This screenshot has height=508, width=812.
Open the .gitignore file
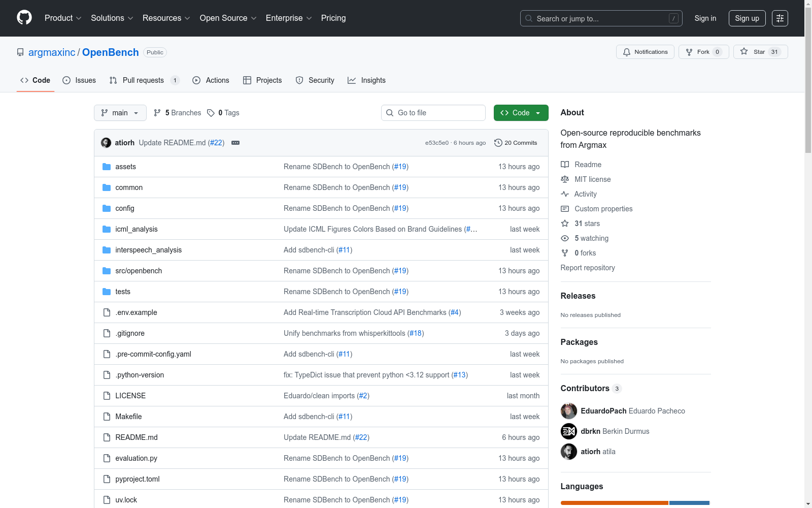click(x=130, y=333)
